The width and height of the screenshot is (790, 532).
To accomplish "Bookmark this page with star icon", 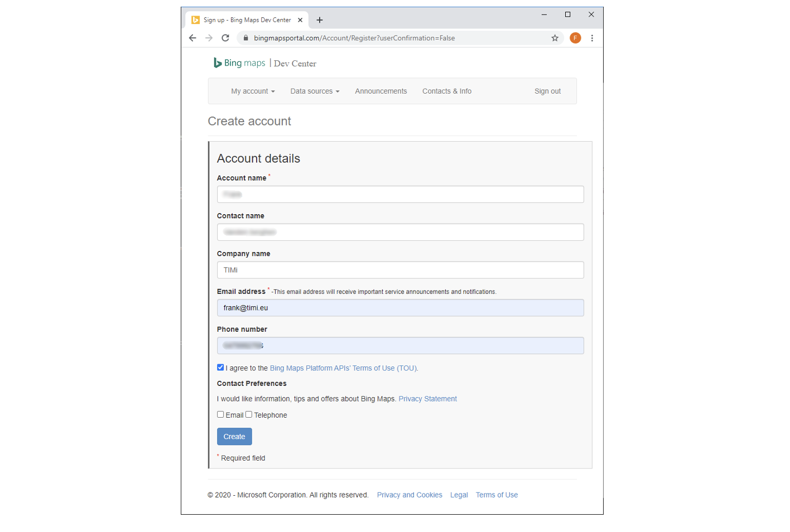I will 555,38.
